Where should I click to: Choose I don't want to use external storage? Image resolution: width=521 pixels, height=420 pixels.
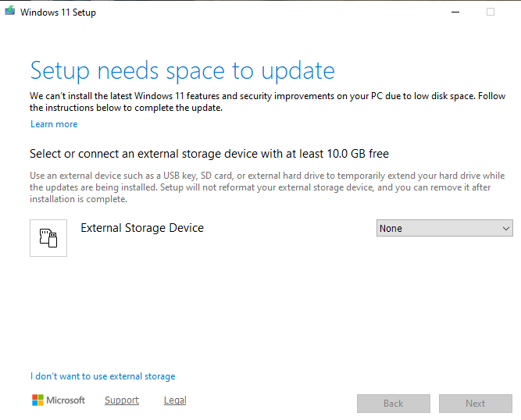(102, 376)
